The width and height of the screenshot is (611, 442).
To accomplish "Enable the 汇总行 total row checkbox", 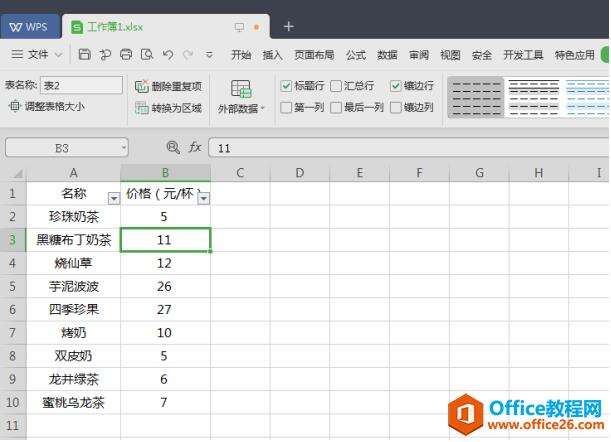I will click(336, 86).
